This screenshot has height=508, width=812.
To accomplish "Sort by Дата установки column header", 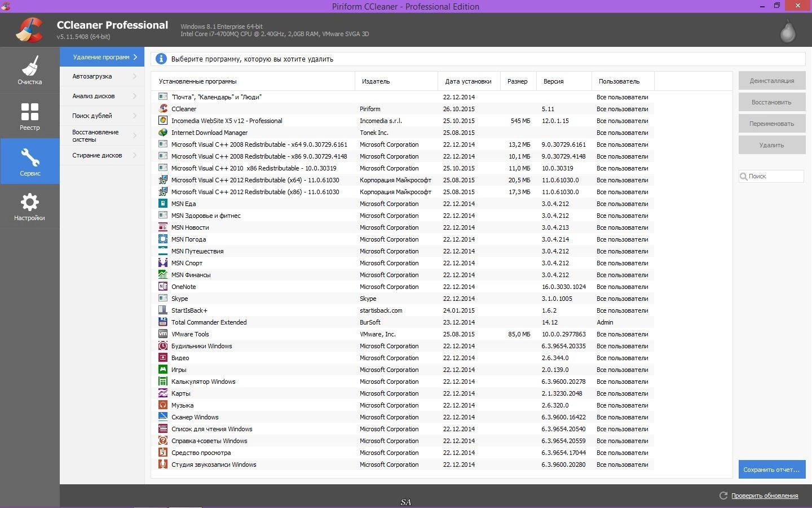I will point(469,81).
